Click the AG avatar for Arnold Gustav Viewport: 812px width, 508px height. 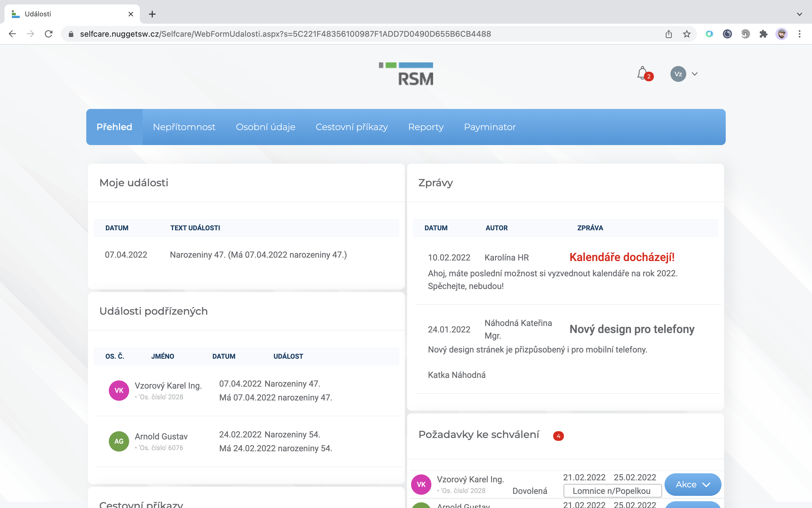click(119, 441)
